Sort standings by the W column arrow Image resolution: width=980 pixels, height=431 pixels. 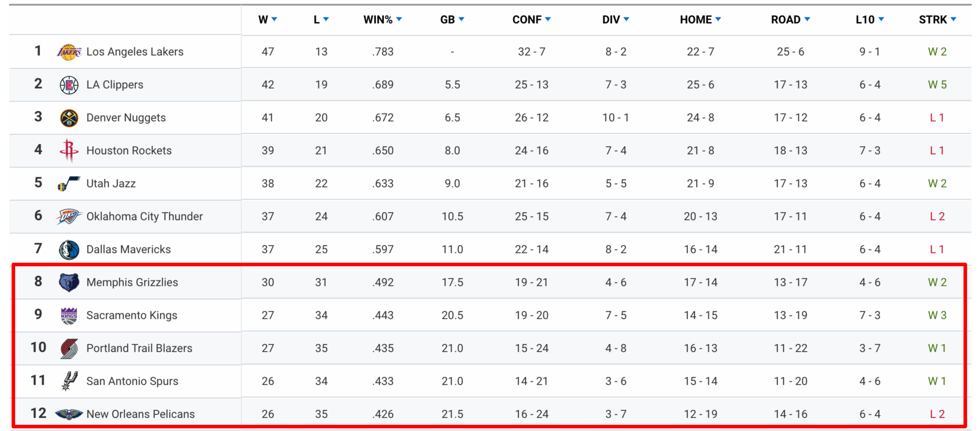click(275, 20)
